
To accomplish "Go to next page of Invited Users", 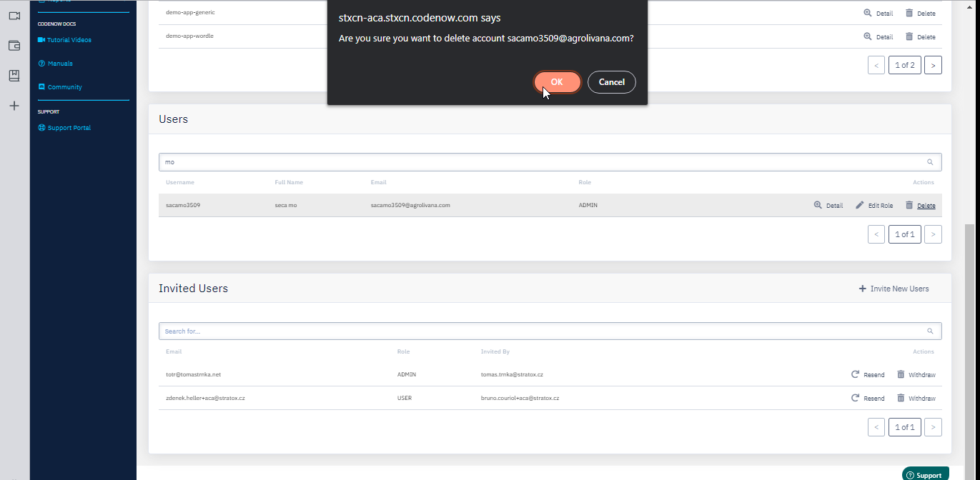I will tap(933, 427).
